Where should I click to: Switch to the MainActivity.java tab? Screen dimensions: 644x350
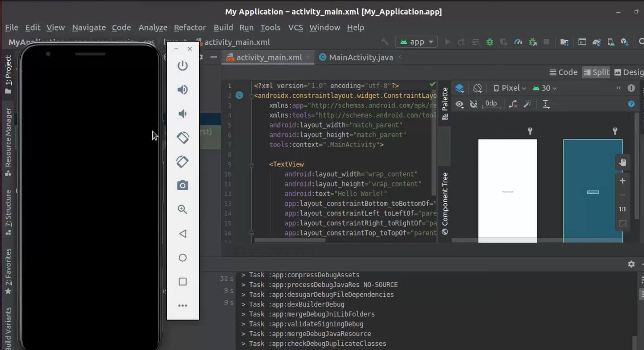(x=360, y=57)
